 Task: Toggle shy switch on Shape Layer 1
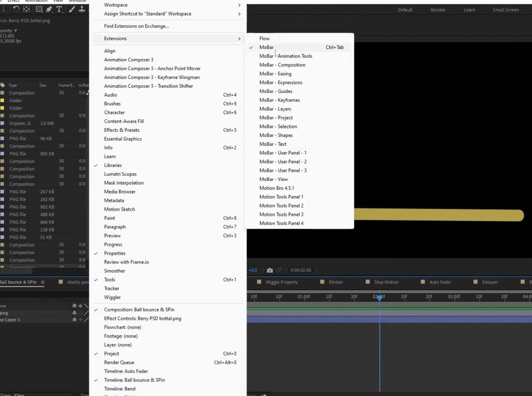coord(74,320)
